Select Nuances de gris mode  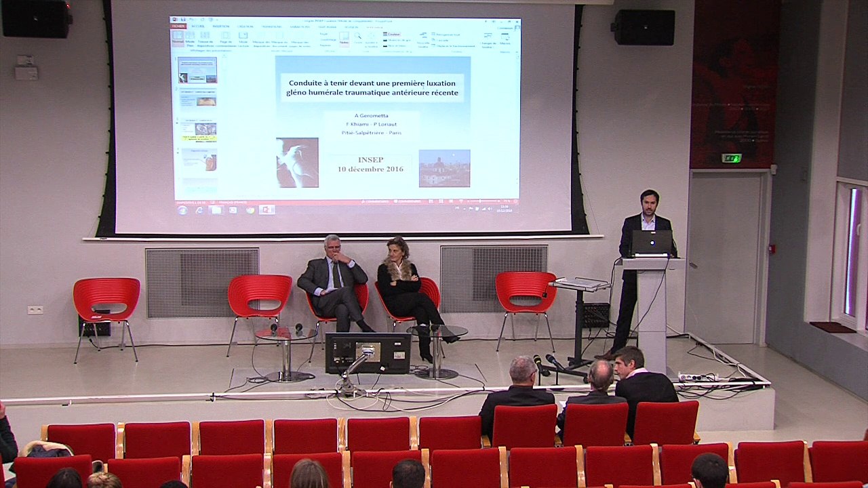(397, 40)
